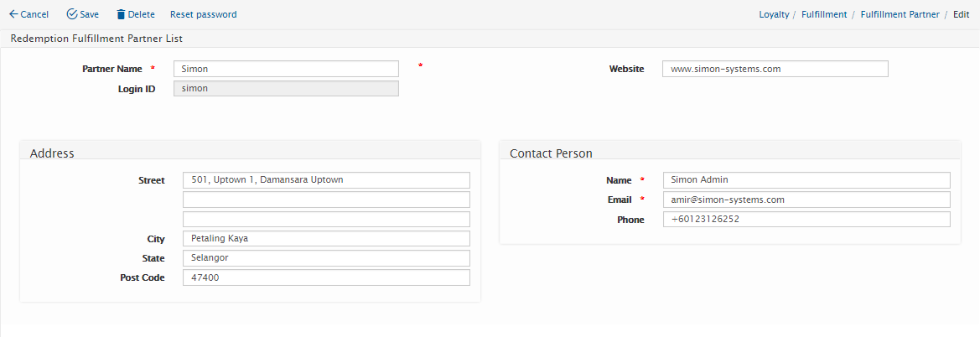
Task: Click the Delete trash icon
Action: [121, 14]
